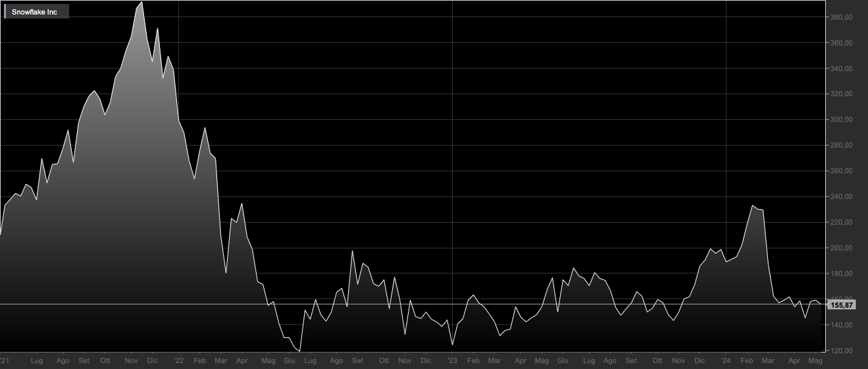The height and width of the screenshot is (369, 868).
Task: Click the 300,00 price axis label
Action: [x=843, y=120]
